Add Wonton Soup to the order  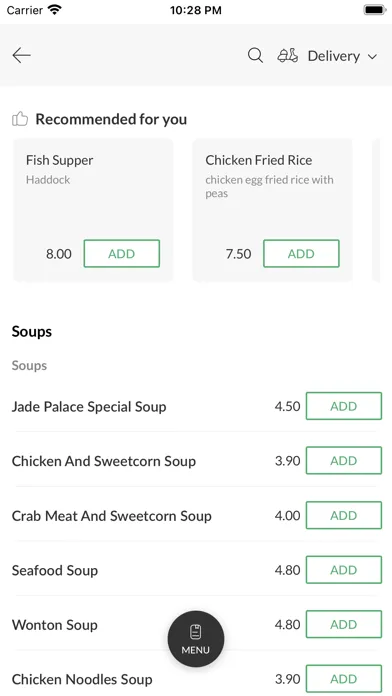pyautogui.click(x=344, y=624)
